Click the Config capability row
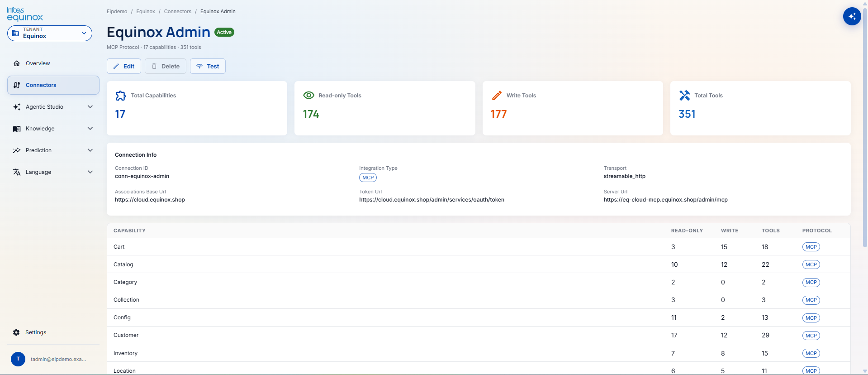Image resolution: width=868 pixels, height=375 pixels. point(479,317)
